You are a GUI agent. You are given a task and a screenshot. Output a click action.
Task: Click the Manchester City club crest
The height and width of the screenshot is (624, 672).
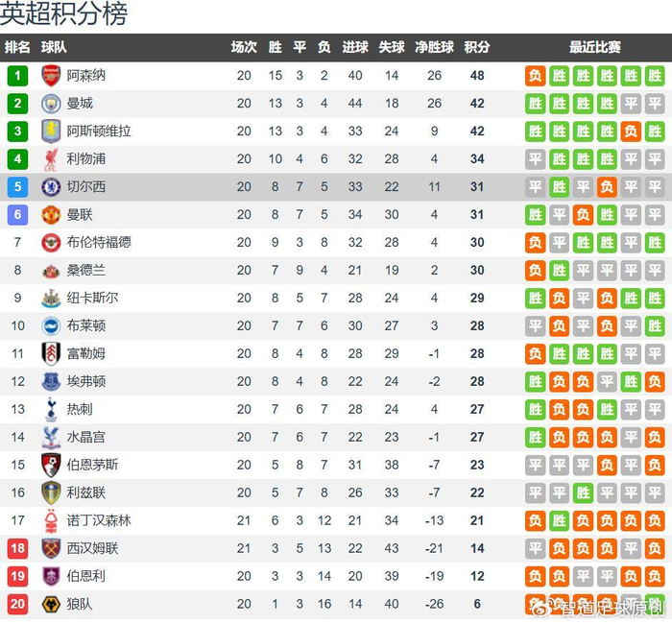point(51,104)
